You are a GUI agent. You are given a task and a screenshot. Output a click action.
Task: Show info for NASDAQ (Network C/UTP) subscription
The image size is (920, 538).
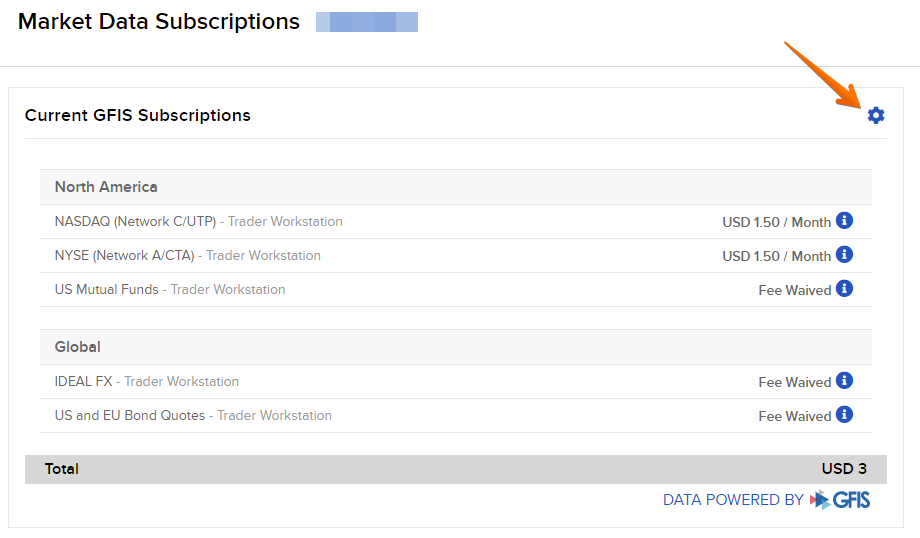[x=844, y=221]
